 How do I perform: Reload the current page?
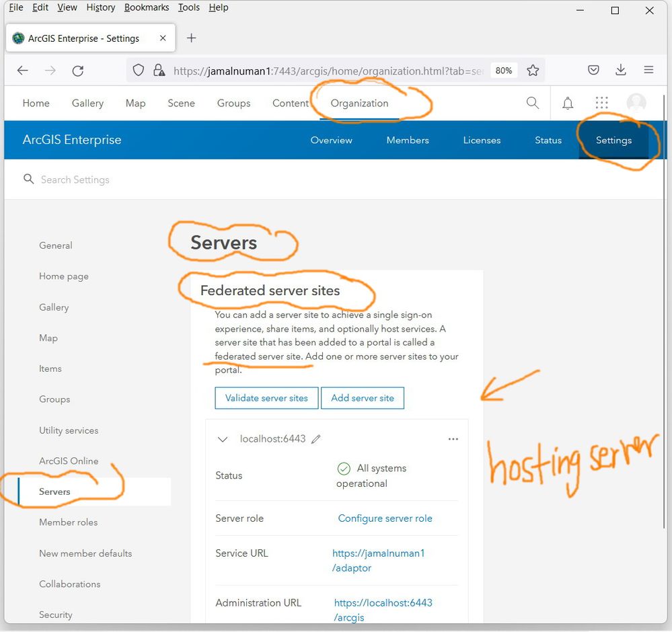pos(78,71)
